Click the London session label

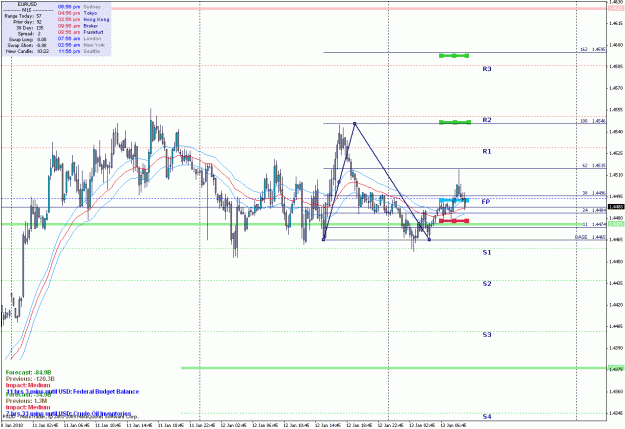(x=92, y=38)
